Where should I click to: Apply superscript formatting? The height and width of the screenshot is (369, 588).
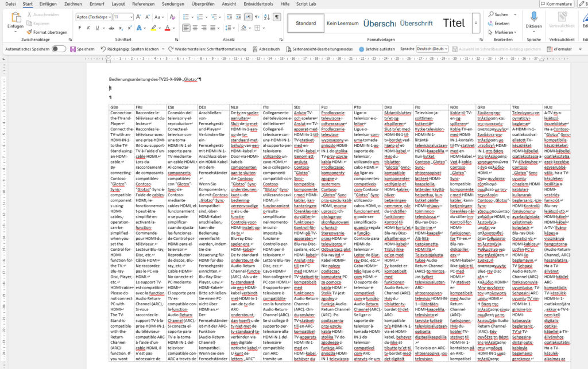coord(129,28)
